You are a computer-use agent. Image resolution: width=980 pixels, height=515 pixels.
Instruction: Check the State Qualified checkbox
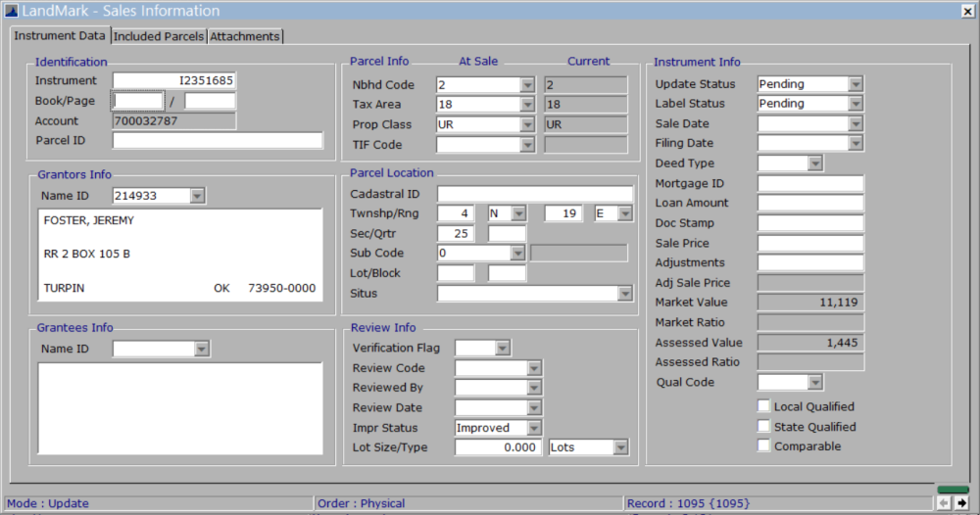[x=764, y=427]
